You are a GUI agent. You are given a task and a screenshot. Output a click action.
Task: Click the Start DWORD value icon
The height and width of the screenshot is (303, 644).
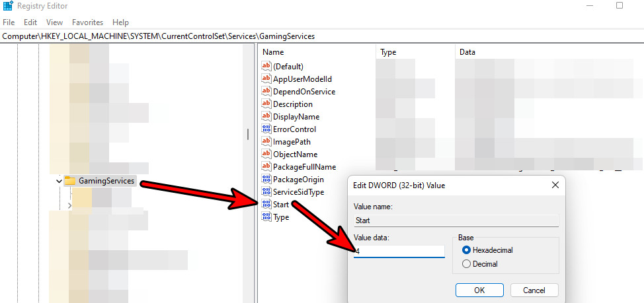point(266,204)
